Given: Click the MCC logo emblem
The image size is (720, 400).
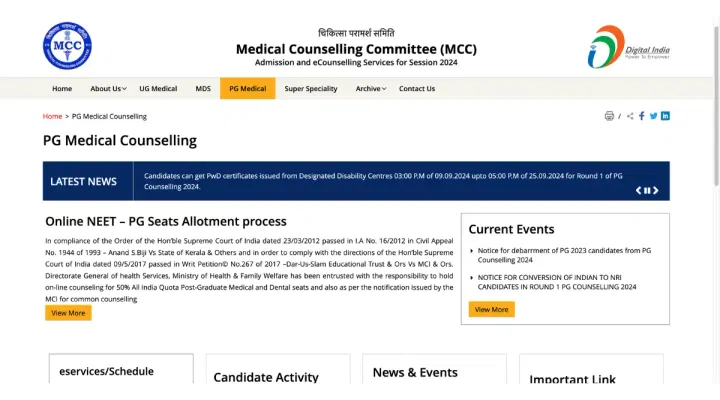Looking at the screenshot, I should tap(67, 45).
